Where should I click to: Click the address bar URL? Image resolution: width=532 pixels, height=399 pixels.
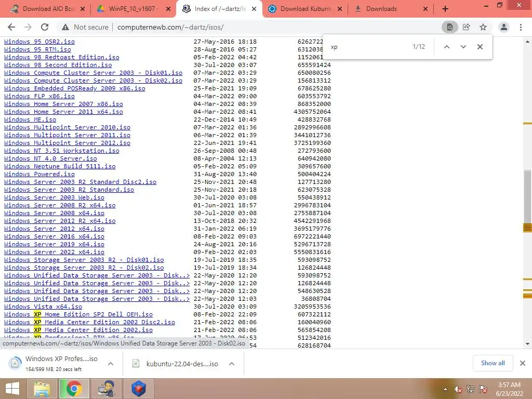point(170,27)
